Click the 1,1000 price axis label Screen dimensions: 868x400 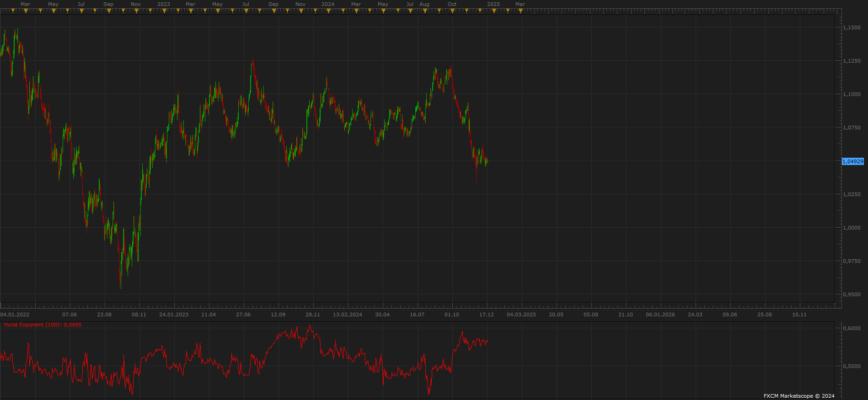pos(852,94)
